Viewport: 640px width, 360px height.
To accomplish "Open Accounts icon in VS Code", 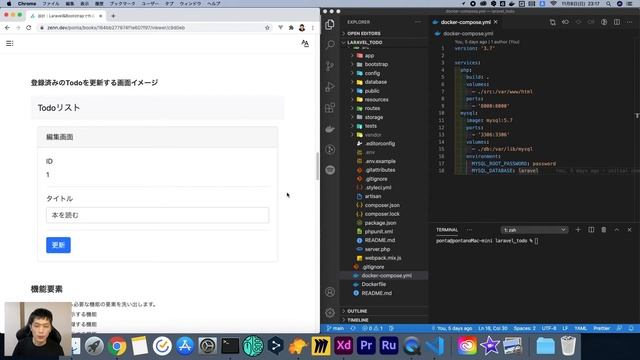I will pyautogui.click(x=330, y=292).
